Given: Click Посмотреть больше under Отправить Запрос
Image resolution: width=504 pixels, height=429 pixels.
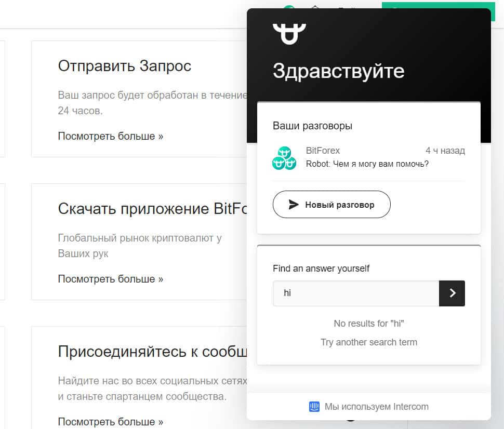Looking at the screenshot, I should click(111, 136).
